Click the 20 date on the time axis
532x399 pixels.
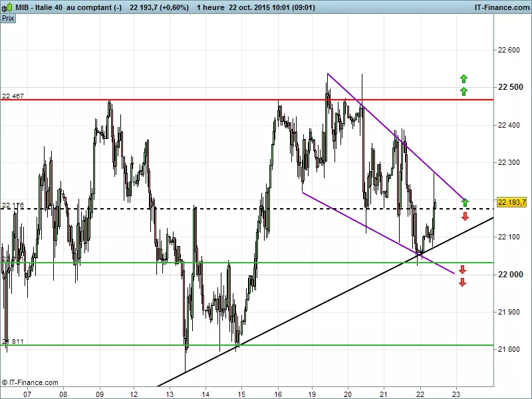coord(347,394)
